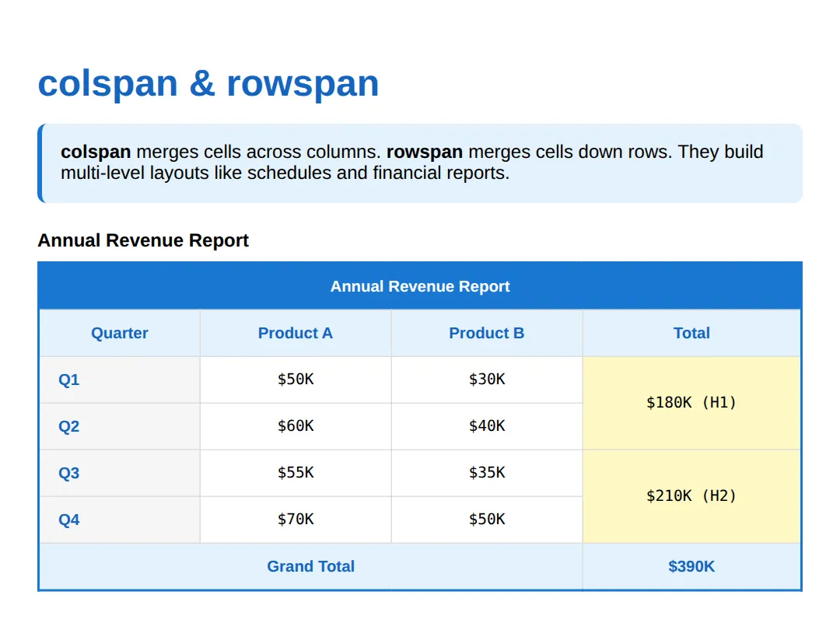Click the Q3 row label

click(x=120, y=473)
